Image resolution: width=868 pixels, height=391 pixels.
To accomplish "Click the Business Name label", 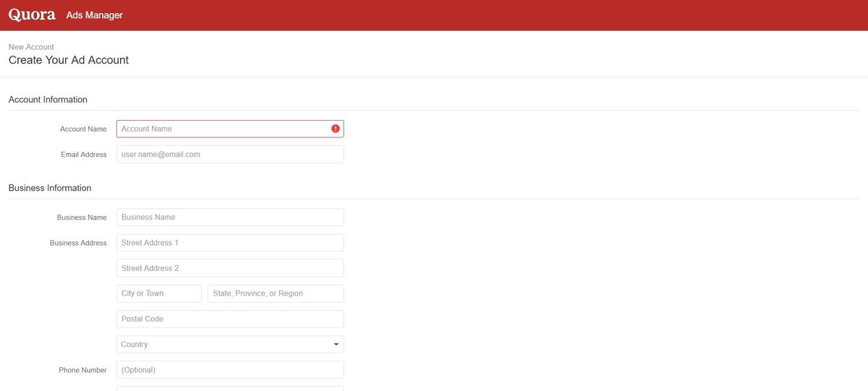I will pos(82,217).
